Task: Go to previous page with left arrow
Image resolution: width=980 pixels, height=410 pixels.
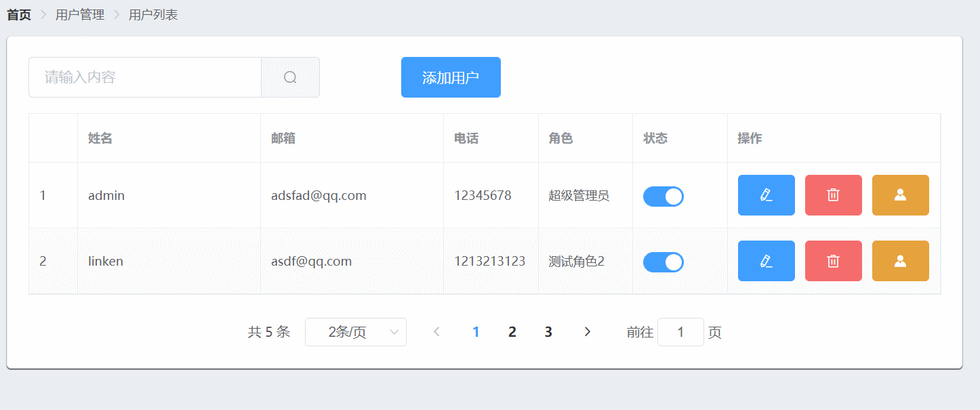Action: (x=437, y=332)
